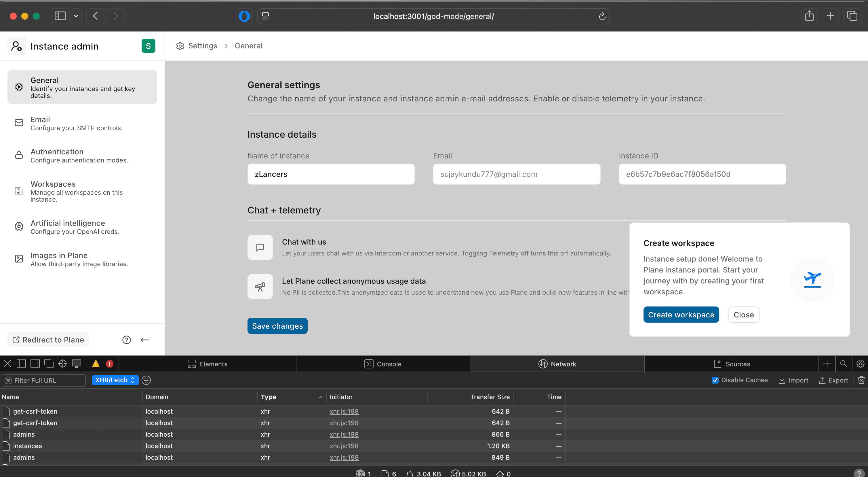Screen dimensions: 868x477
Task: Open the Artificial intelligence settings
Action: point(82,227)
